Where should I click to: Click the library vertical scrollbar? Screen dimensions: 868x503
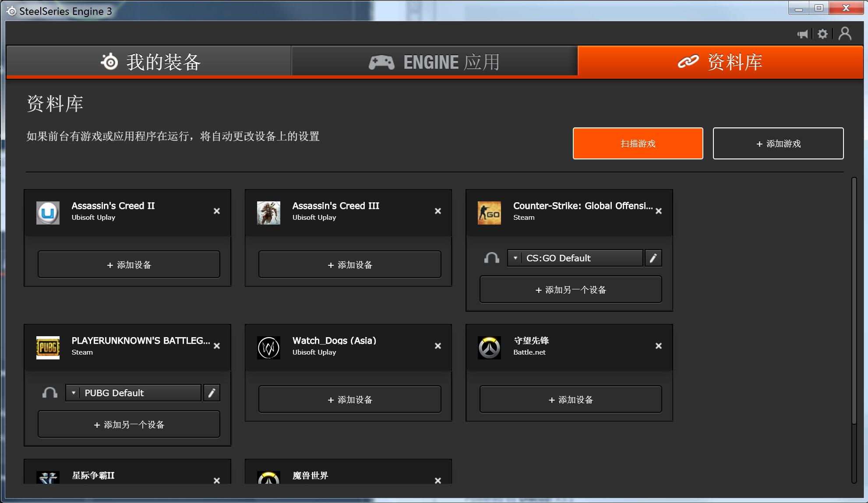[x=854, y=301]
